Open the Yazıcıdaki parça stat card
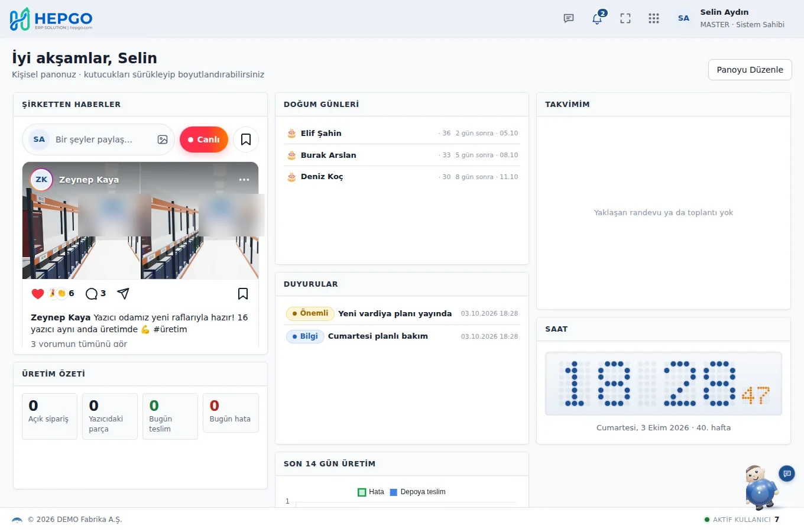The height and width of the screenshot is (532, 804). [110, 416]
